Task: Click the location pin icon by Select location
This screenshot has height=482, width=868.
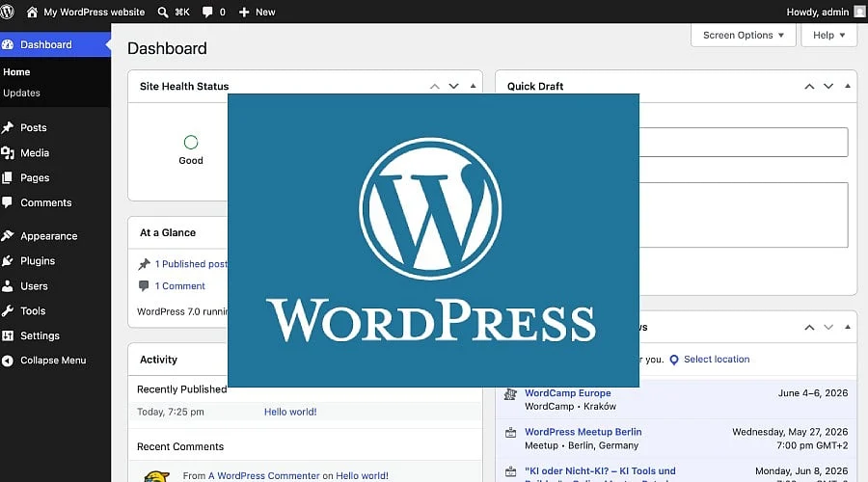Action: (674, 360)
